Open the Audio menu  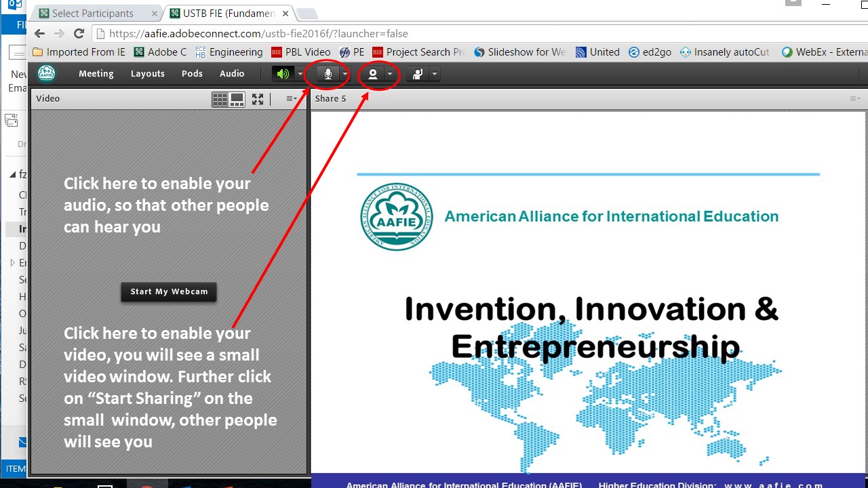(x=232, y=73)
